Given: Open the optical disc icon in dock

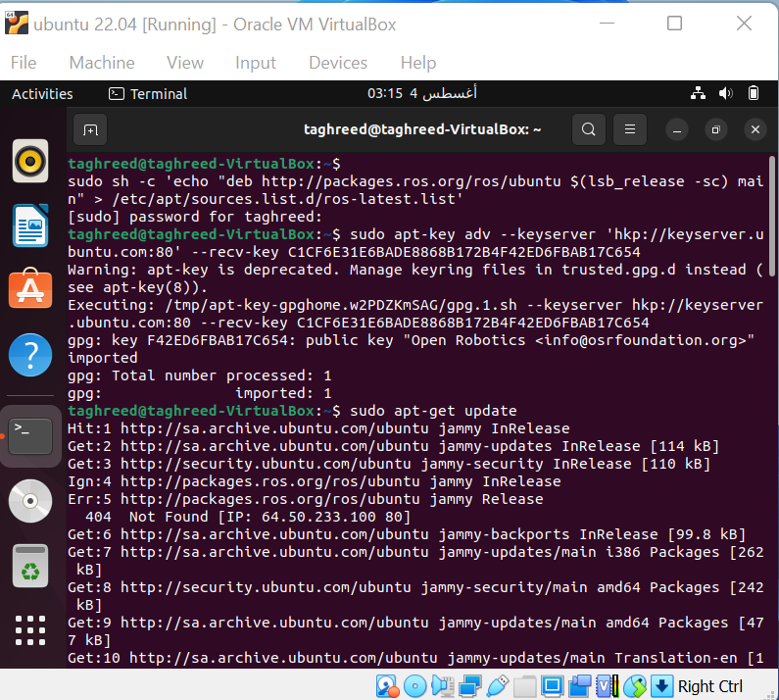Looking at the screenshot, I should click(x=30, y=501).
